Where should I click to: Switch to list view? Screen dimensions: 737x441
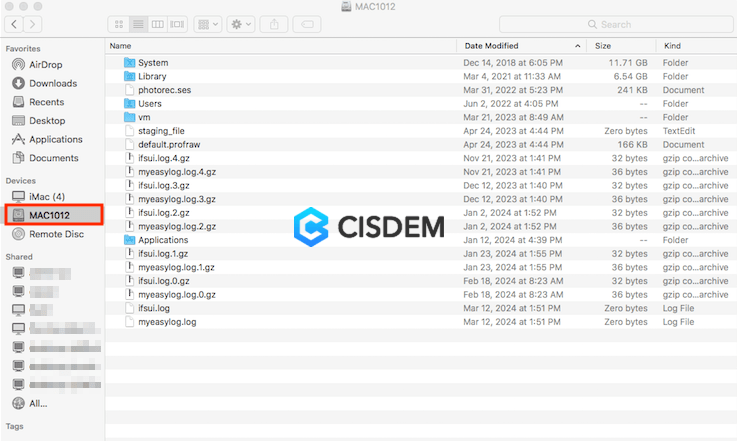(x=138, y=24)
